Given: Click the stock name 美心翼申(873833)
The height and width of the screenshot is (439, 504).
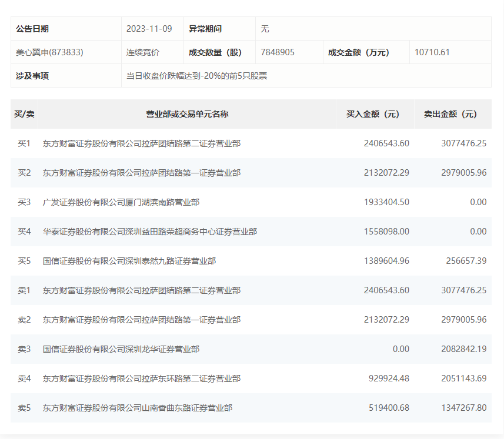Looking at the screenshot, I should (x=49, y=52).
